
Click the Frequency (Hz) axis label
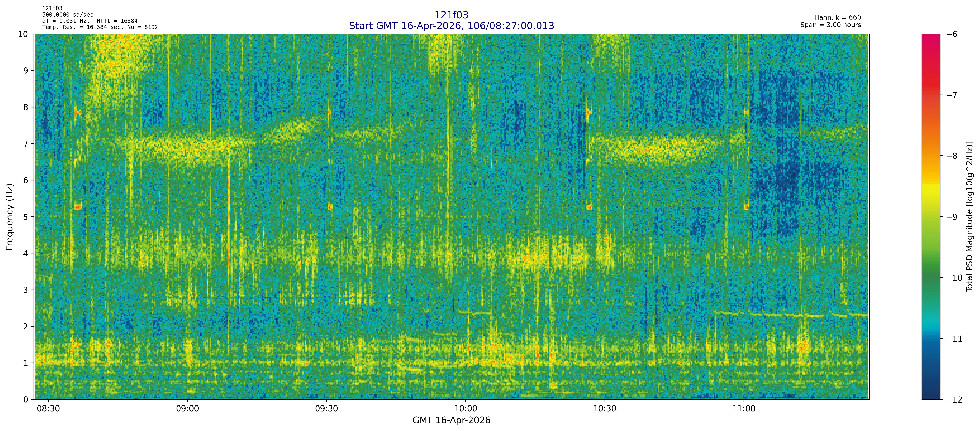coord(10,217)
